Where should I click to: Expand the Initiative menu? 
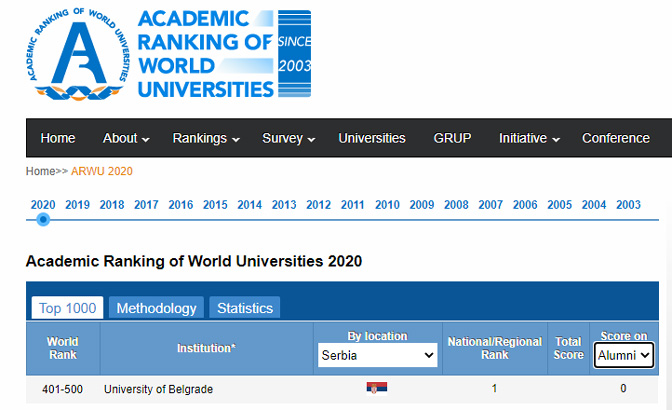coord(529,139)
